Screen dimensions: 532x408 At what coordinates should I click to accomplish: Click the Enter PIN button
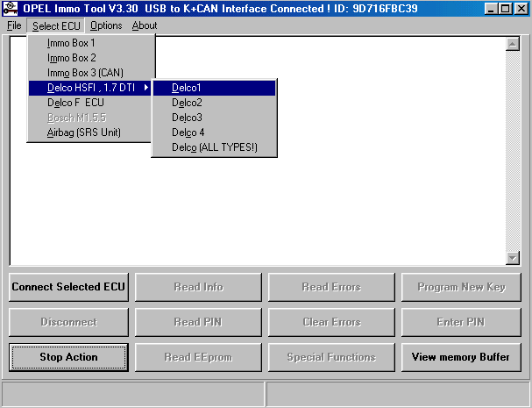pos(461,322)
